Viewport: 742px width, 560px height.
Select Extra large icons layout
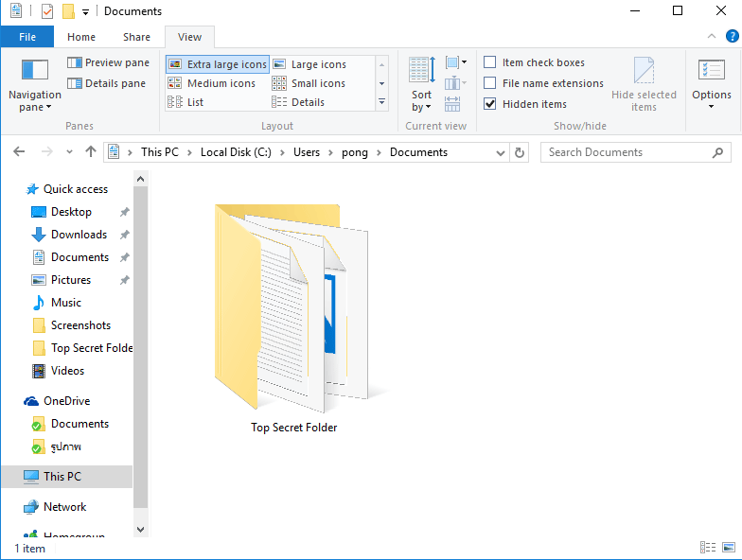[218, 64]
